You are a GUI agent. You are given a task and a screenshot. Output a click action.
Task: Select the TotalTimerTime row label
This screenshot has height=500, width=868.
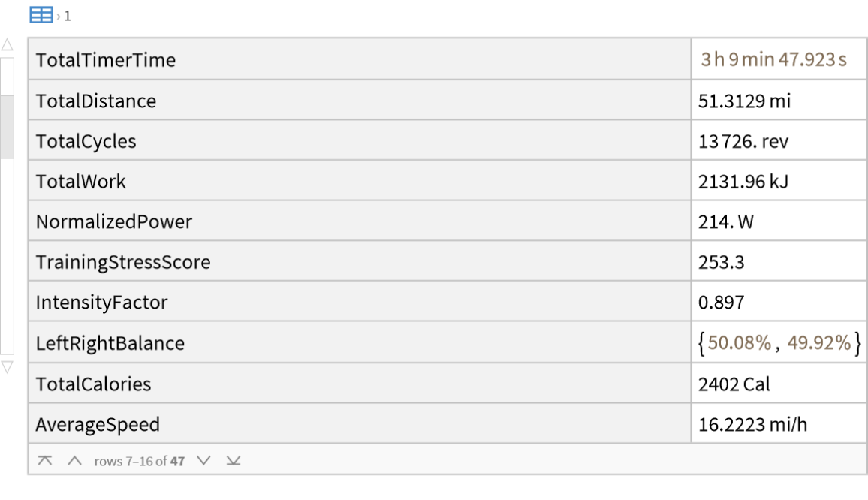point(106,60)
